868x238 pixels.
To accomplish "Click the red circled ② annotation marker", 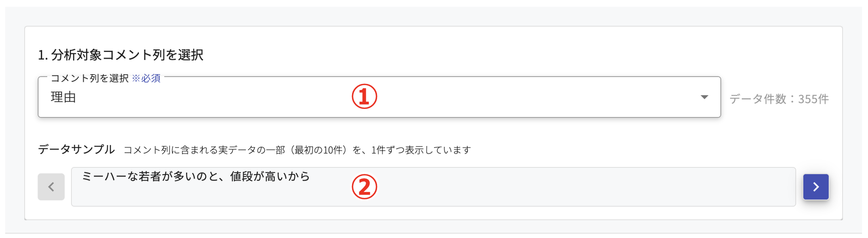I will 365,187.
